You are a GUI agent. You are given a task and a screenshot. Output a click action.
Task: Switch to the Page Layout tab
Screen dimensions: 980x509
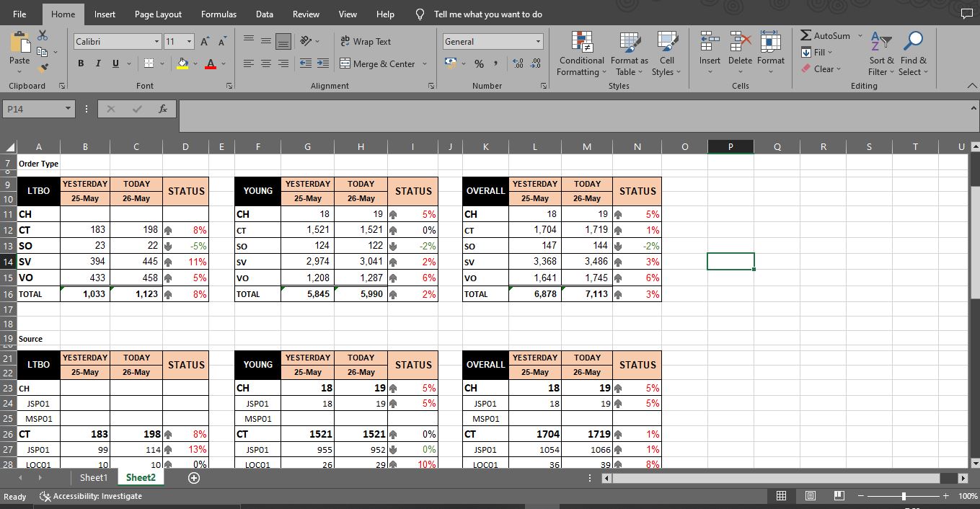[x=158, y=14]
